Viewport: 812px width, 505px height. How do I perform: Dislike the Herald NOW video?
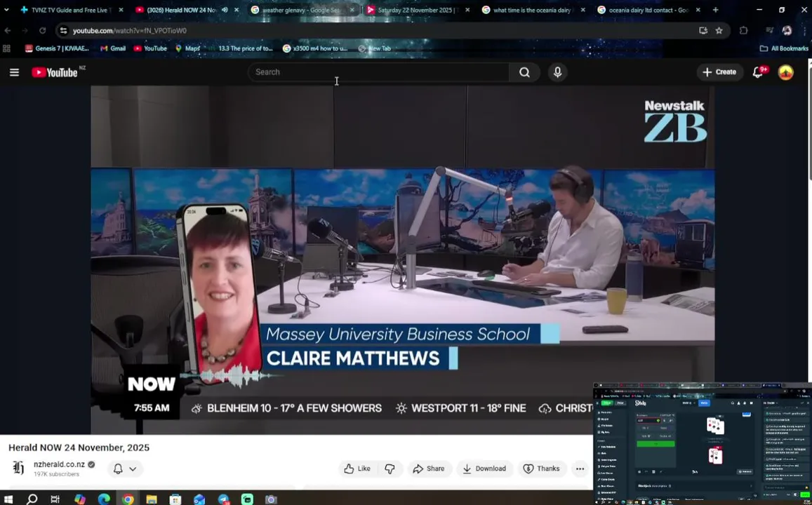click(x=390, y=469)
